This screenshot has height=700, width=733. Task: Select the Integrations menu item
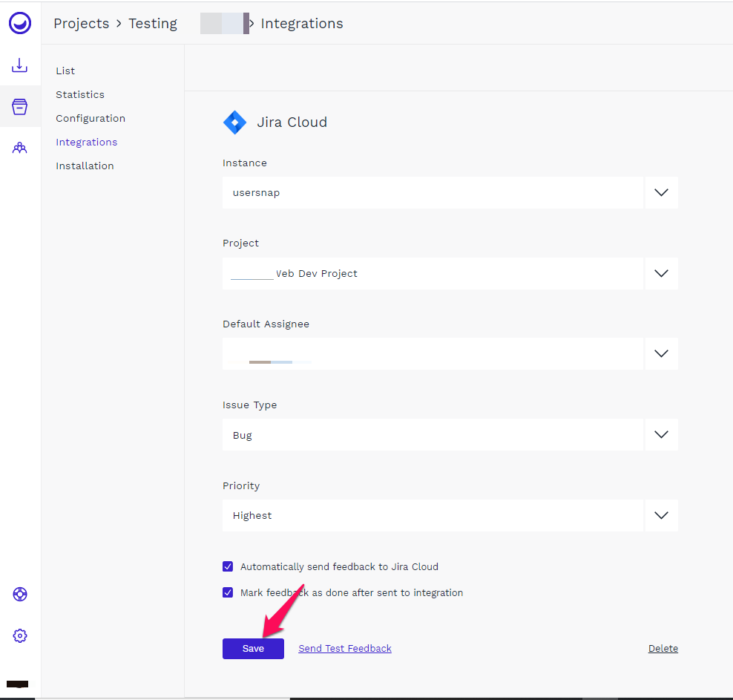coord(87,142)
